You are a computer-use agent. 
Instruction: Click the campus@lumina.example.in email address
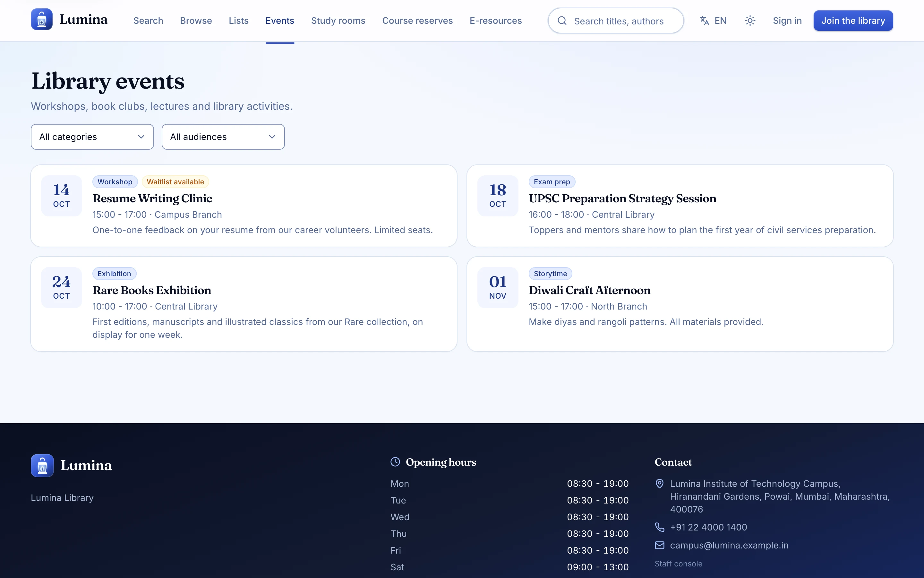[729, 545]
